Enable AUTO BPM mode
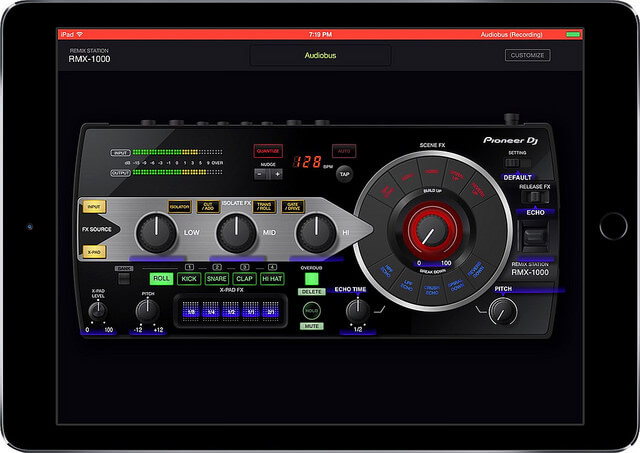The width and height of the screenshot is (640, 453). (345, 150)
